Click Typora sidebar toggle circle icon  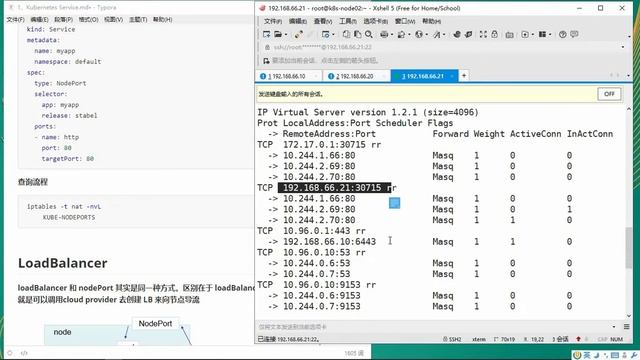(x=10, y=353)
